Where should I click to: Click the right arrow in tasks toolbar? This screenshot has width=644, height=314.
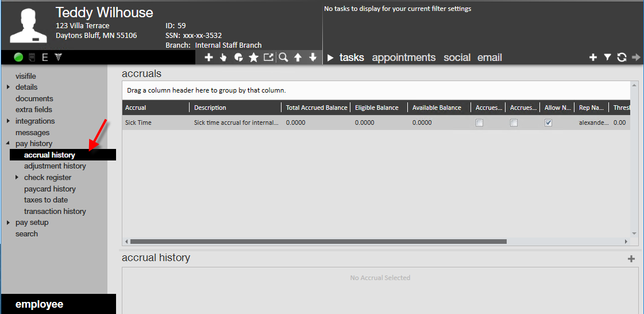[636, 58]
